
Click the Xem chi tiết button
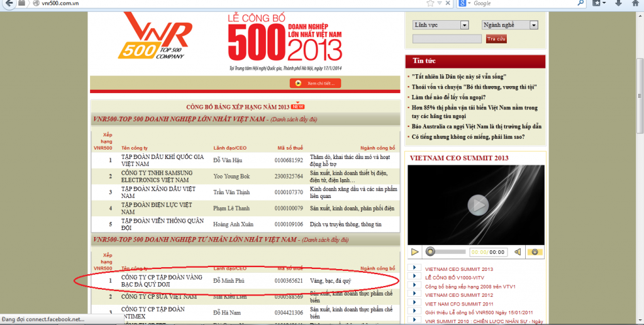(x=316, y=84)
